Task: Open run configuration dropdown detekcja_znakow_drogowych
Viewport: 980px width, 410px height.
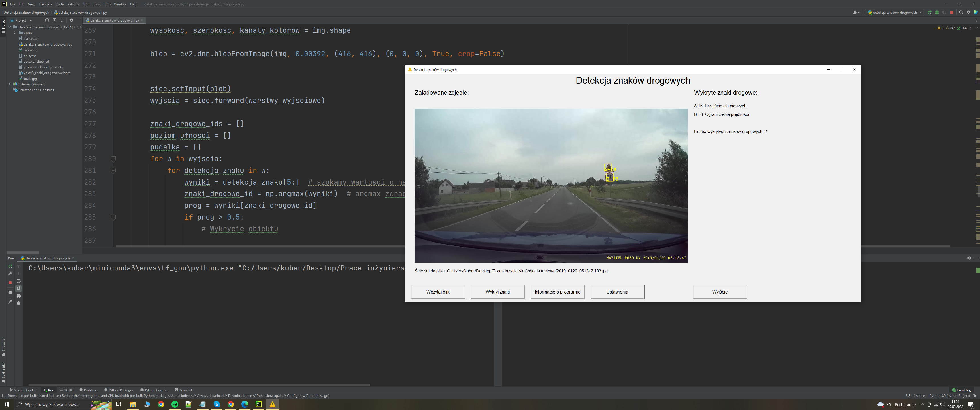Action: (x=895, y=13)
